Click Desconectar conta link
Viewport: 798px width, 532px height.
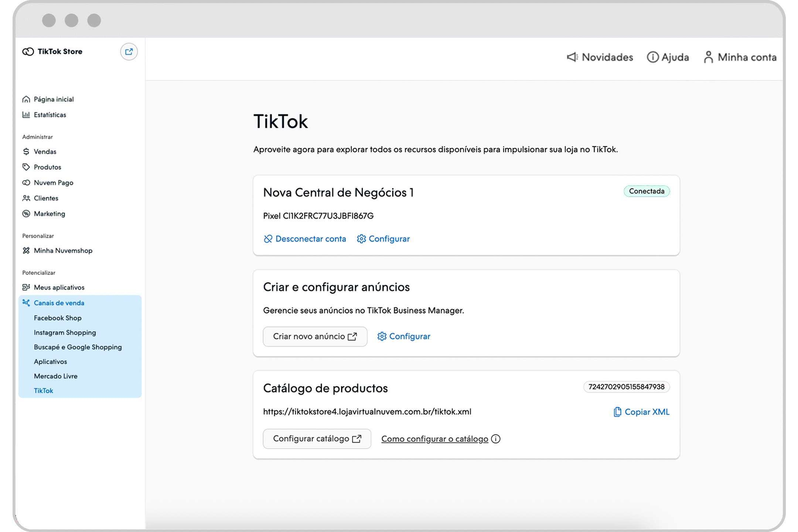305,239
